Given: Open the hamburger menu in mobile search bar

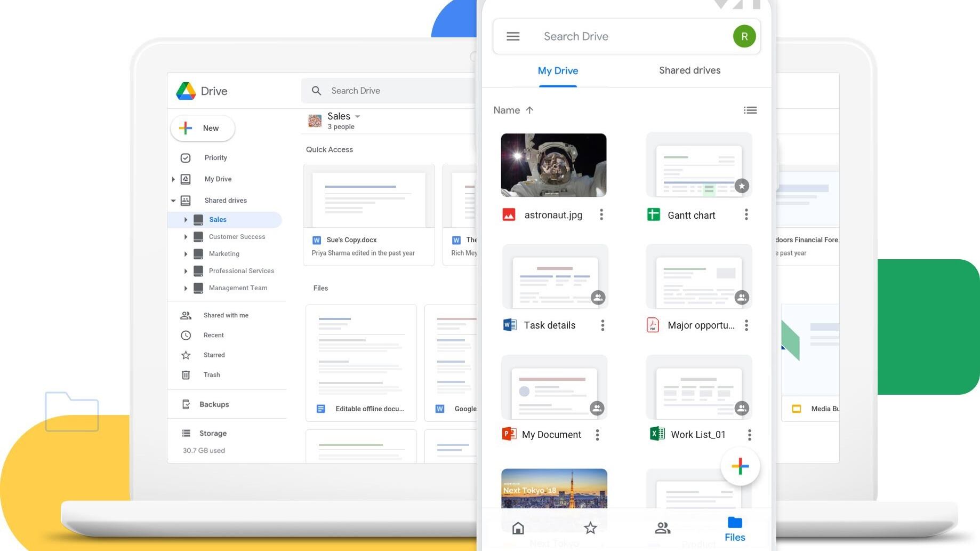Looking at the screenshot, I should (513, 36).
